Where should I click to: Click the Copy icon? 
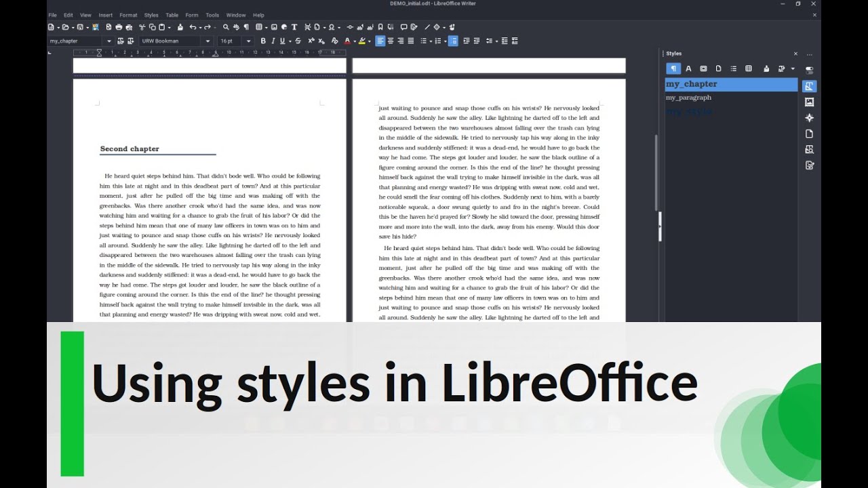tap(152, 27)
